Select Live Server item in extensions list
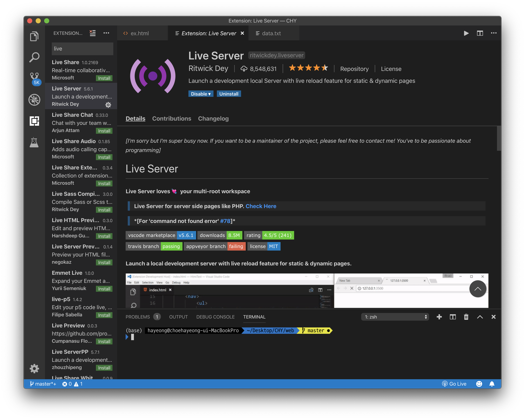This screenshot has height=420, width=525. pyautogui.click(x=81, y=96)
